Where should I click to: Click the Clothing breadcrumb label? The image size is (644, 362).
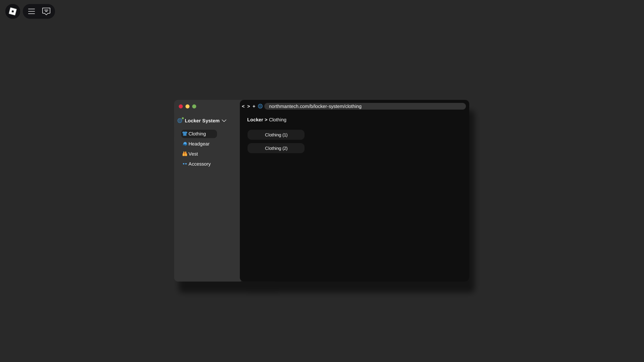[277, 120]
